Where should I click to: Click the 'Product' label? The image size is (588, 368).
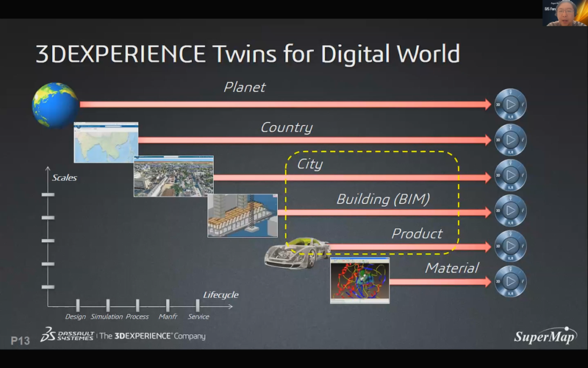[x=417, y=233]
